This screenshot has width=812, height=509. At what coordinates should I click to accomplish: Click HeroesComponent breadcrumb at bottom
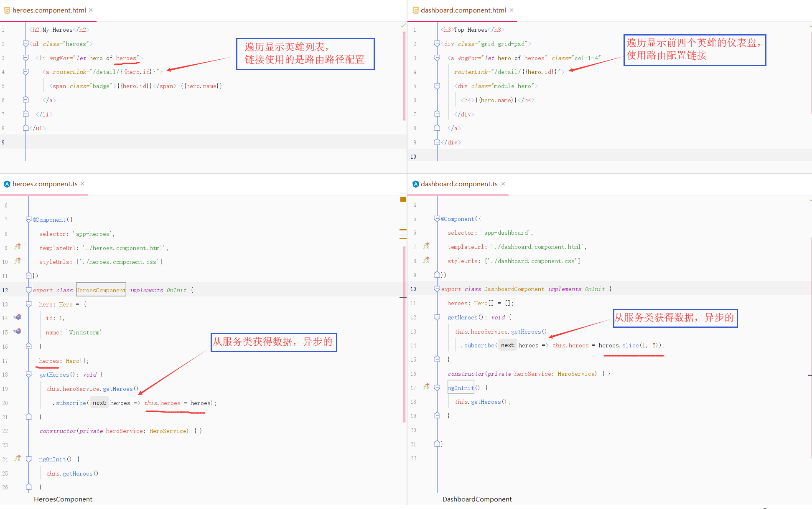[x=63, y=499]
